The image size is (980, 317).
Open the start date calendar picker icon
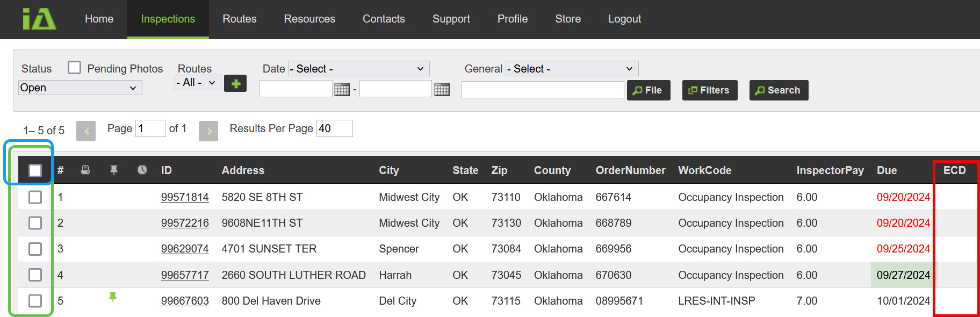pos(342,90)
